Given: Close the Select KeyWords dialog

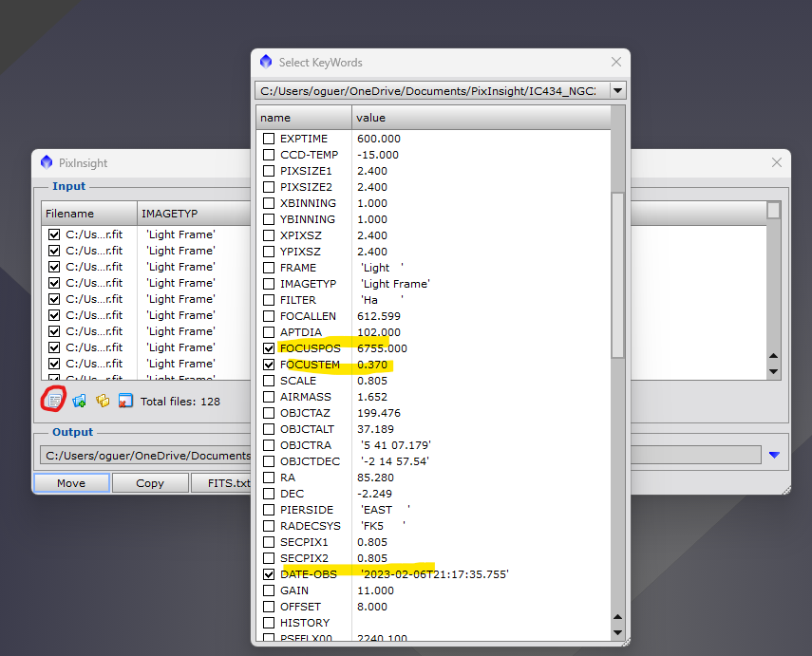Looking at the screenshot, I should point(616,62).
